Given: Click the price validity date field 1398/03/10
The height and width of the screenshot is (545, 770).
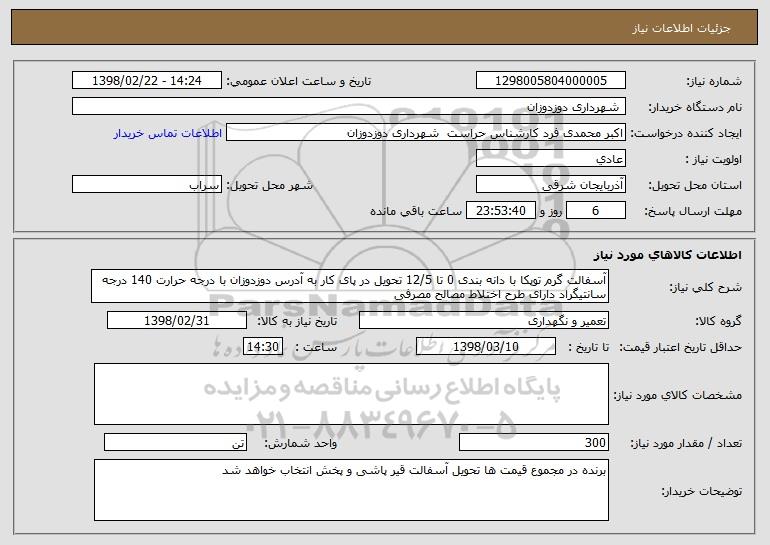Looking at the screenshot, I should click(486, 347).
